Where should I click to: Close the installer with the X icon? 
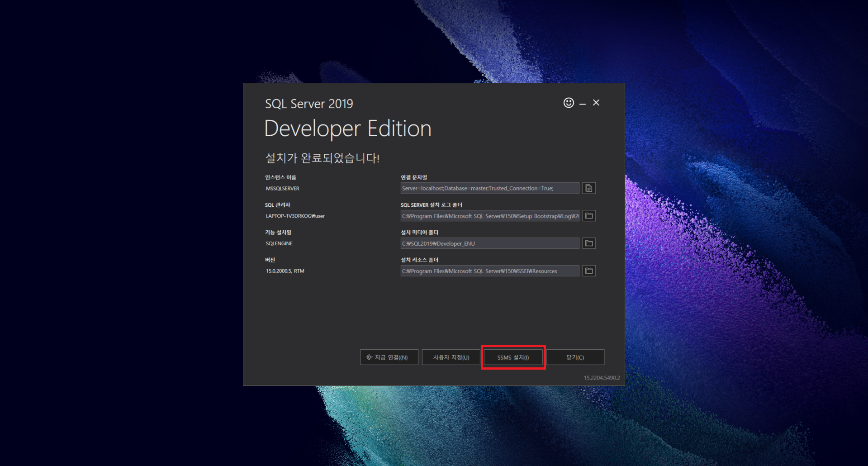[596, 103]
